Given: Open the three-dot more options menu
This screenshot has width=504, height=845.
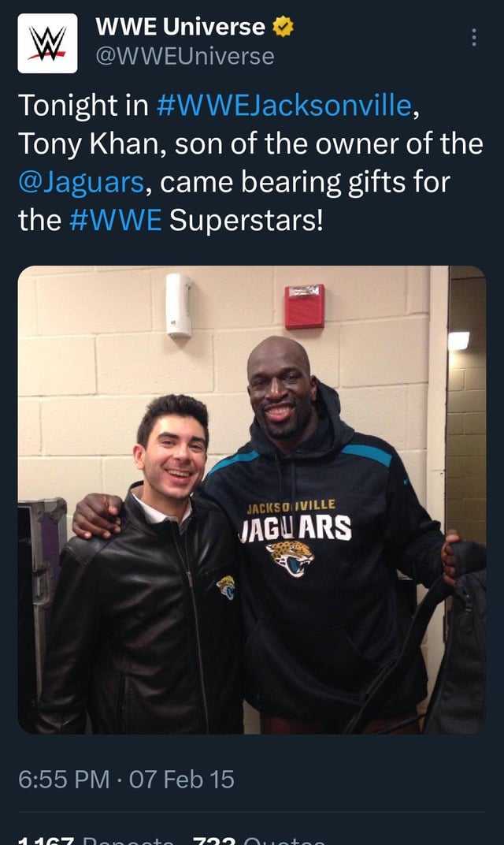Looking at the screenshot, I should (474, 37).
